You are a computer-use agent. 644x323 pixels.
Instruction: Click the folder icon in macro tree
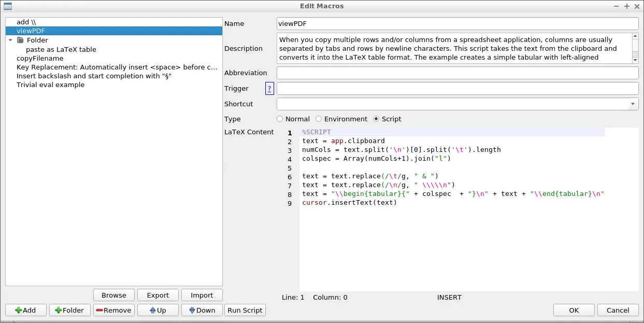(21, 40)
